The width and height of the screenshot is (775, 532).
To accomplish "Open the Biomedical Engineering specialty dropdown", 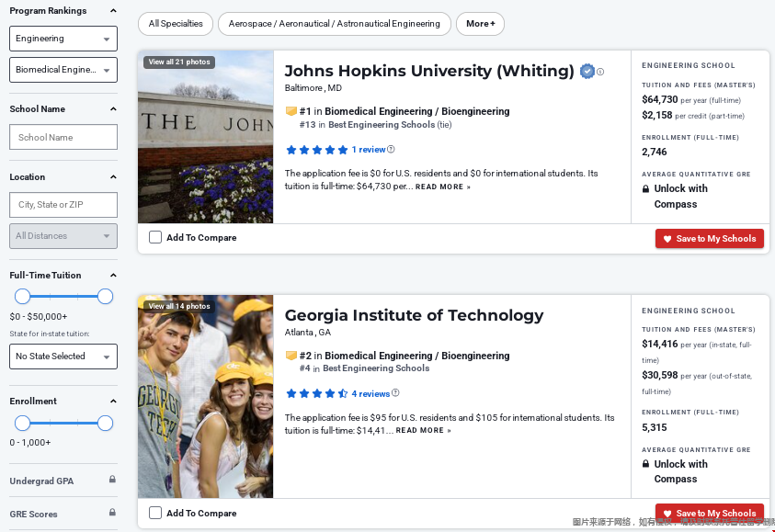I will tap(63, 70).
